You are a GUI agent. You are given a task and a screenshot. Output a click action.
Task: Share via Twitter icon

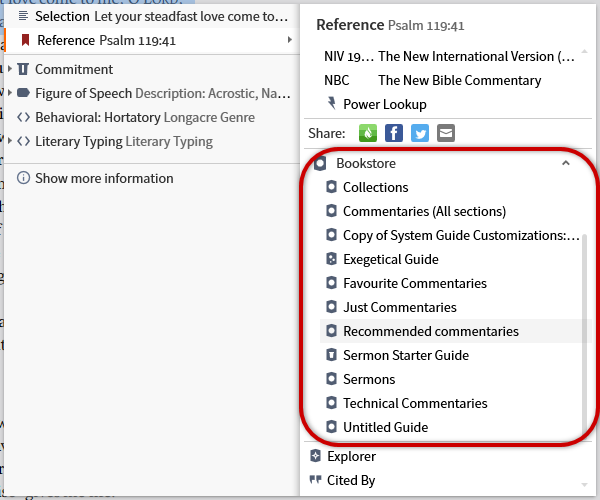[x=420, y=133]
